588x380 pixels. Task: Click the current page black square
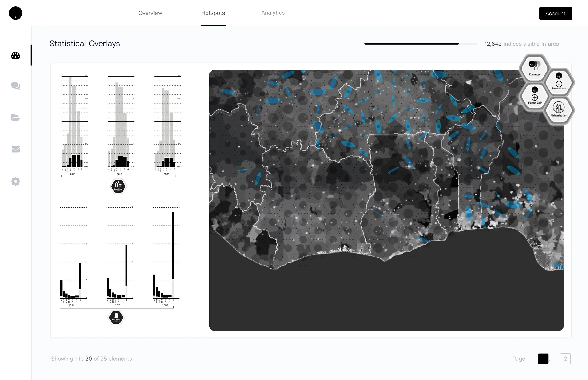pyautogui.click(x=543, y=359)
